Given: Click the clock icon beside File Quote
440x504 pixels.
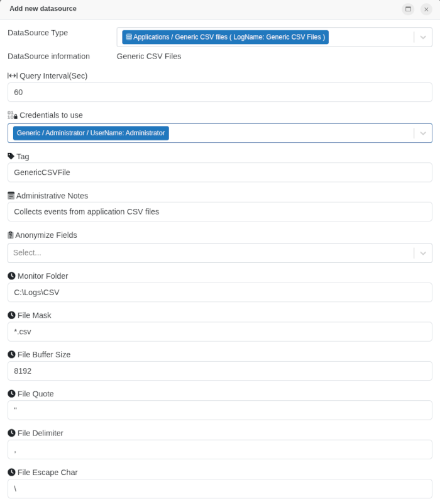Looking at the screenshot, I should (11, 393).
